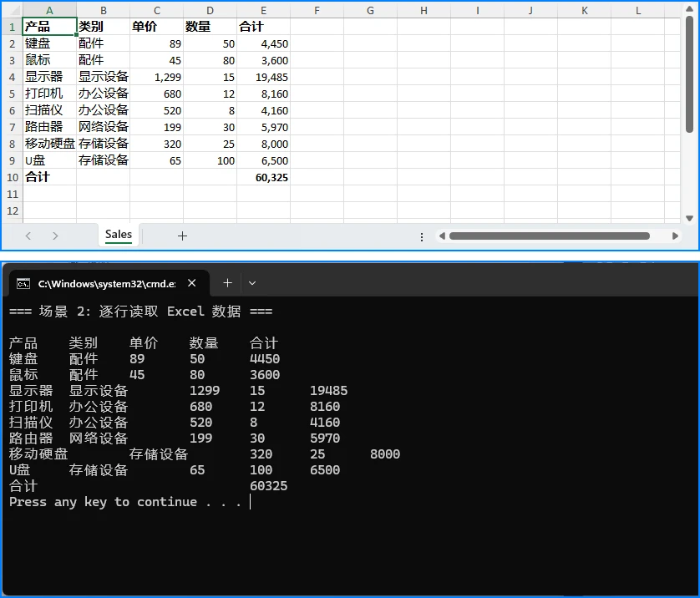Close the cmd.exe terminal tab
Image resolution: width=700 pixels, height=598 pixels.
pos(192,283)
